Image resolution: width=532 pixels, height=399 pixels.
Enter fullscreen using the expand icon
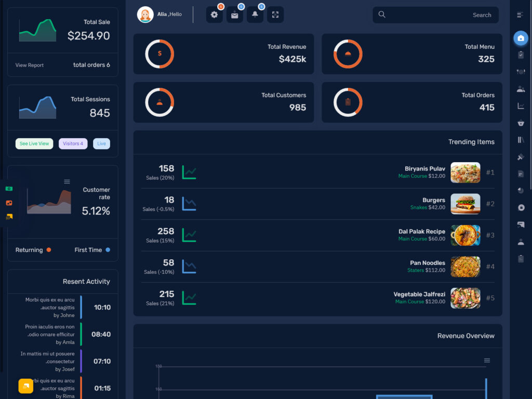click(275, 15)
